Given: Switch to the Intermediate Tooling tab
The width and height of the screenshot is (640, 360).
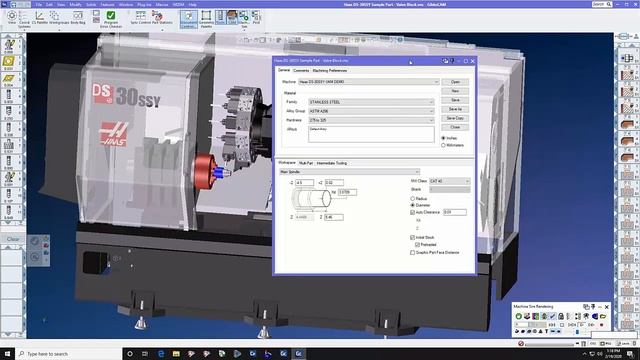Looking at the screenshot, I should (x=332, y=163).
